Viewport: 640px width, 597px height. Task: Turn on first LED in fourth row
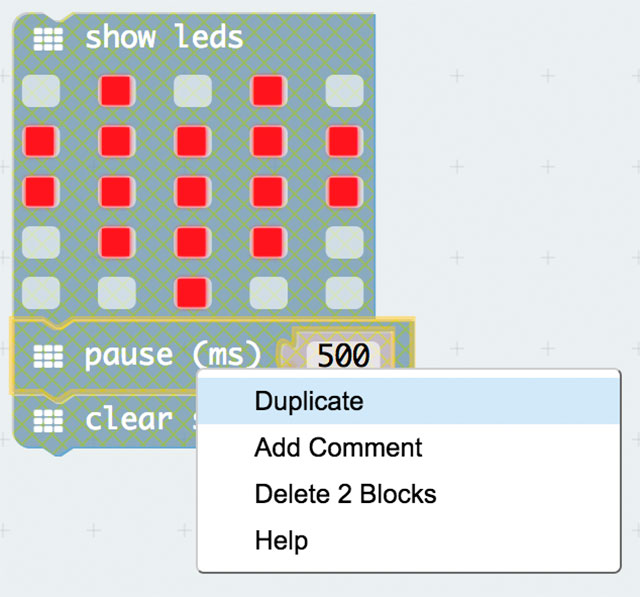coord(41,241)
